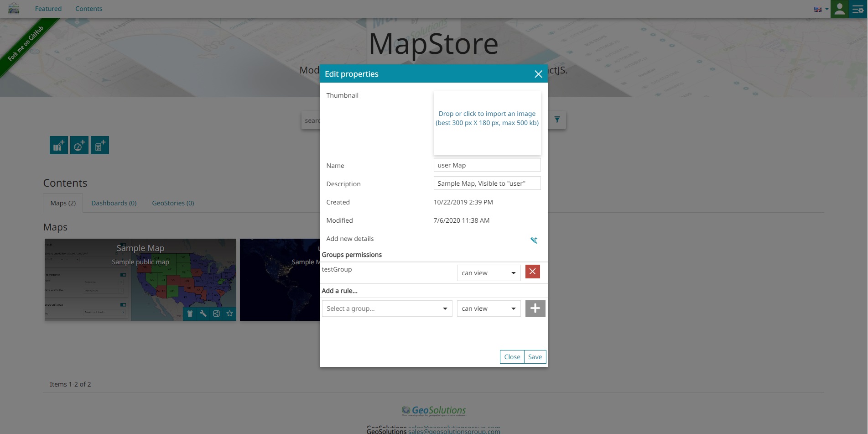
Task: Click the thumbnail image drop area
Action: 487,123
